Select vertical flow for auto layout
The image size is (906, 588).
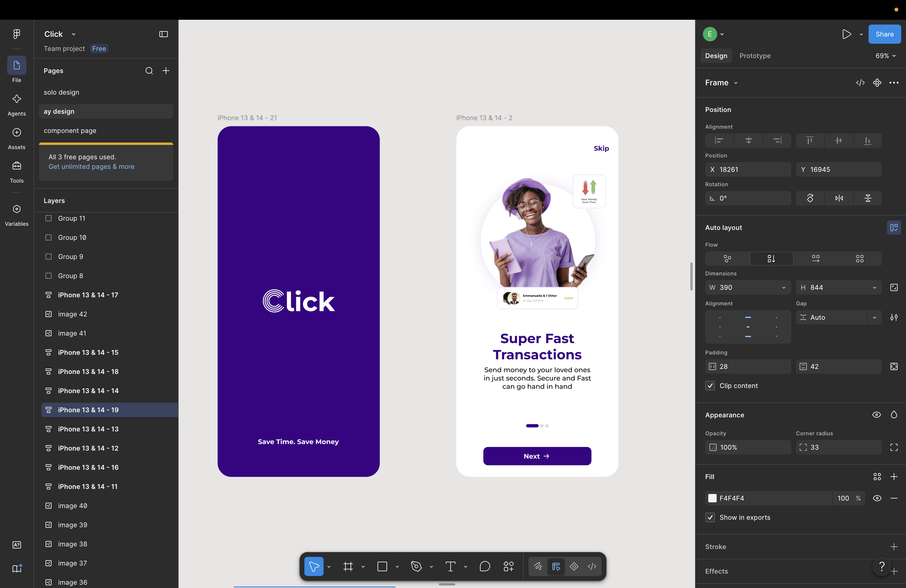click(x=771, y=259)
